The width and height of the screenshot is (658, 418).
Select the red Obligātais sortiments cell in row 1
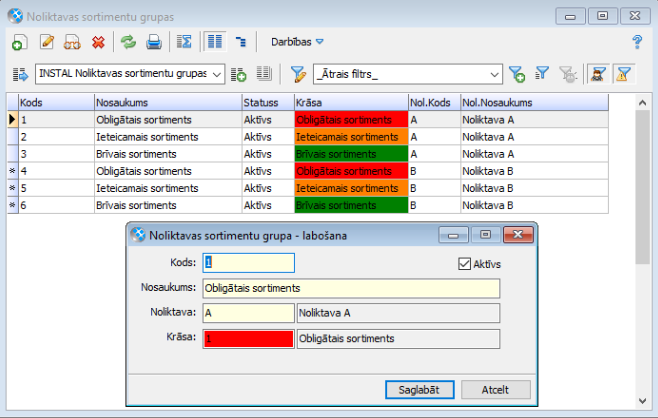(x=351, y=120)
